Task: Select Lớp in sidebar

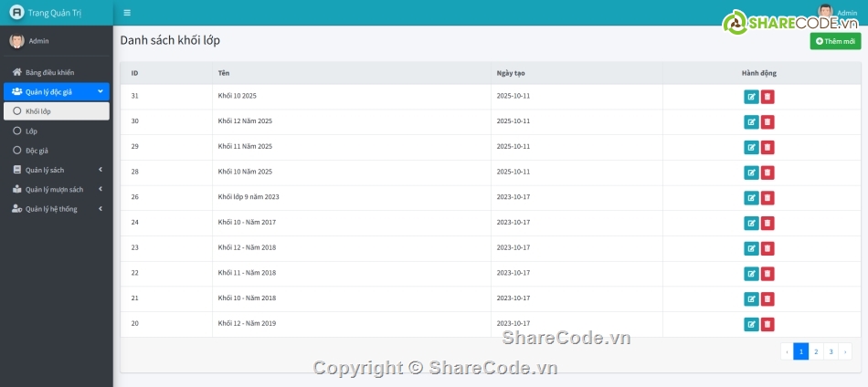Action: click(31, 131)
